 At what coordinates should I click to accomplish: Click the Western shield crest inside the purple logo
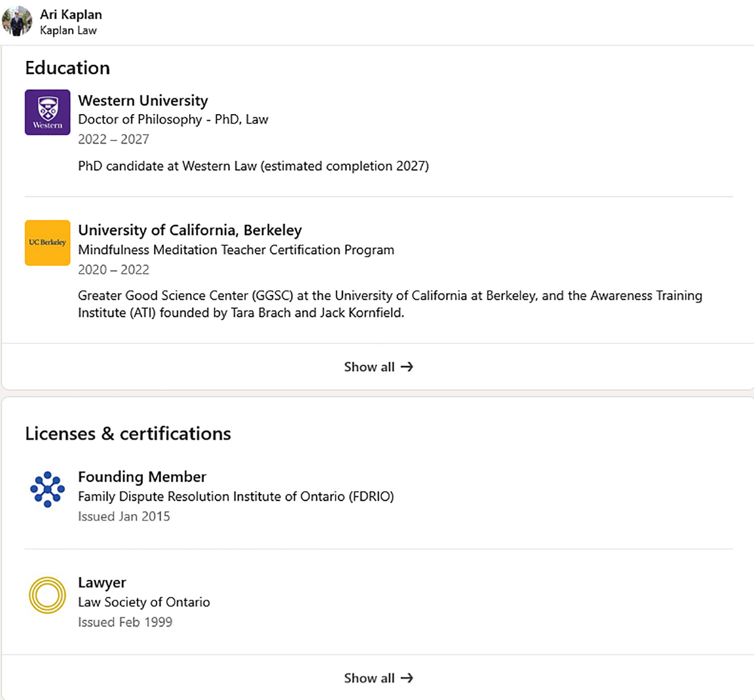[x=47, y=106]
